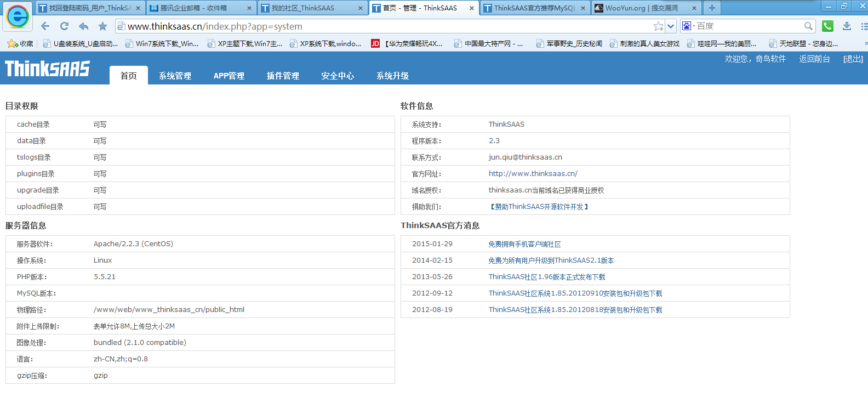
Task: Open 免费为所有用户升级到ThinkSAAS2.1版本 link
Action: [551, 260]
